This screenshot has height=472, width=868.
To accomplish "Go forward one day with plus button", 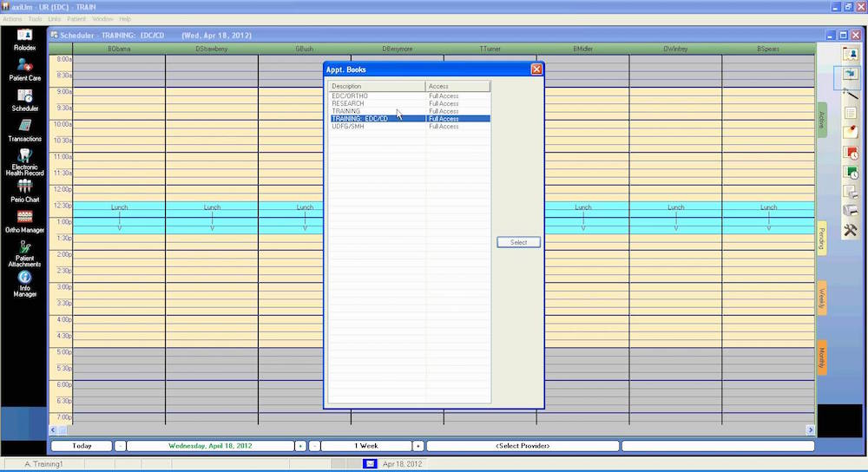I will 300,446.
